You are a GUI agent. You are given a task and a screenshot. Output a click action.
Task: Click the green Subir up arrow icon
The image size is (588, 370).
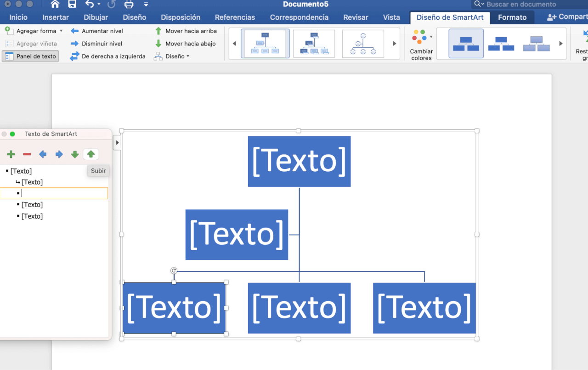click(x=91, y=155)
